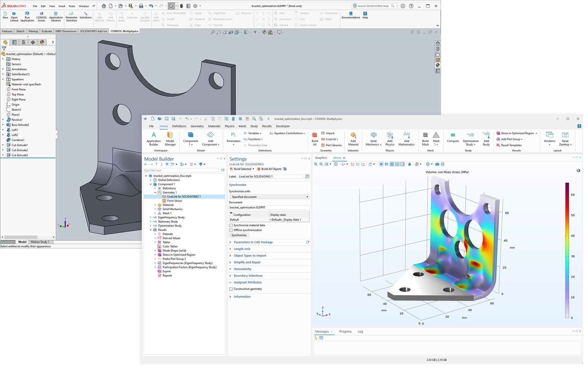Click the von Mises stress color legend

pos(567,250)
